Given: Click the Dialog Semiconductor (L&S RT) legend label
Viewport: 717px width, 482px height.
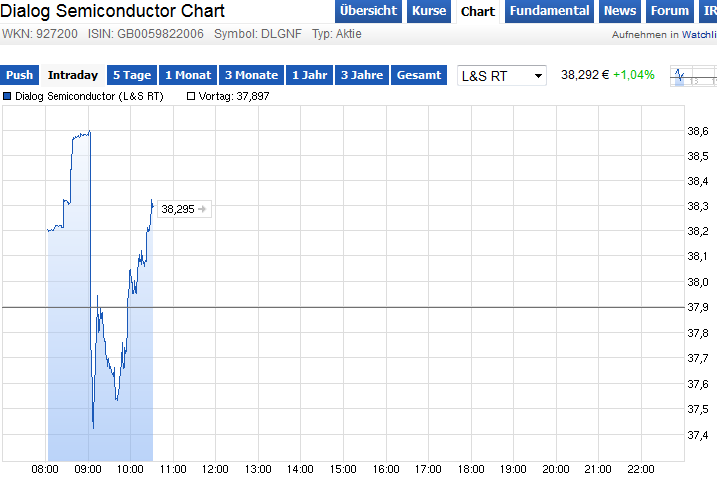Looking at the screenshot, I should pyautogui.click(x=89, y=96).
